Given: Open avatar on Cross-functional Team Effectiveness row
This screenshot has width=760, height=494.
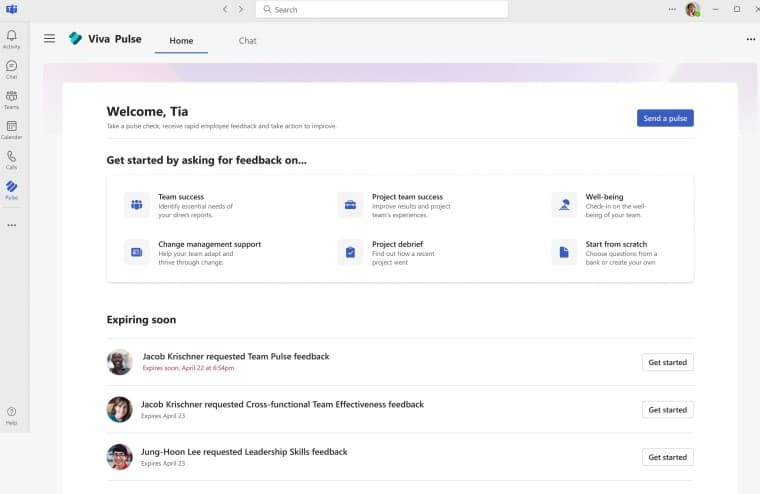Looking at the screenshot, I should (x=119, y=409).
